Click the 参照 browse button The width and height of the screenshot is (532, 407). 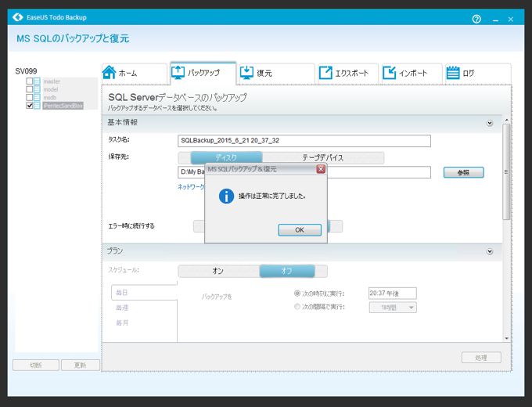[x=463, y=172]
